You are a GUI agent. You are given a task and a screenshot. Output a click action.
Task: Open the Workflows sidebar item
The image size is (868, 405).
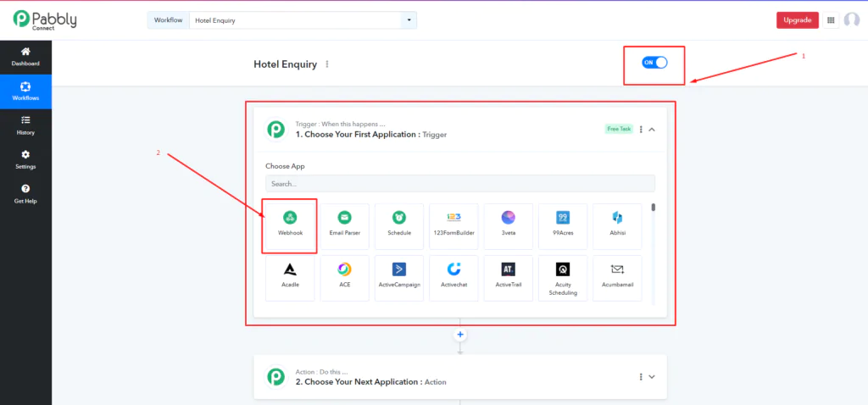coord(25,92)
